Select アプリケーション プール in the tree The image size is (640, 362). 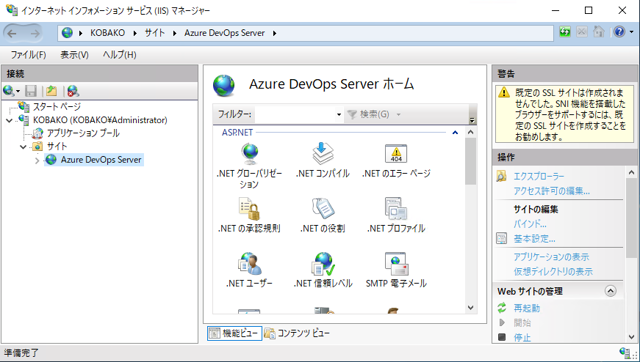pos(83,133)
